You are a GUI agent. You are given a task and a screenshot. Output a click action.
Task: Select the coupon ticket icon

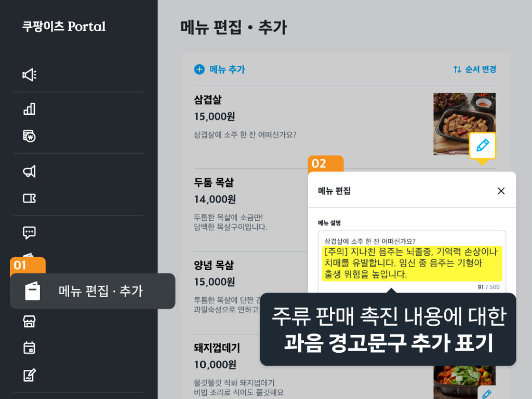(30, 198)
